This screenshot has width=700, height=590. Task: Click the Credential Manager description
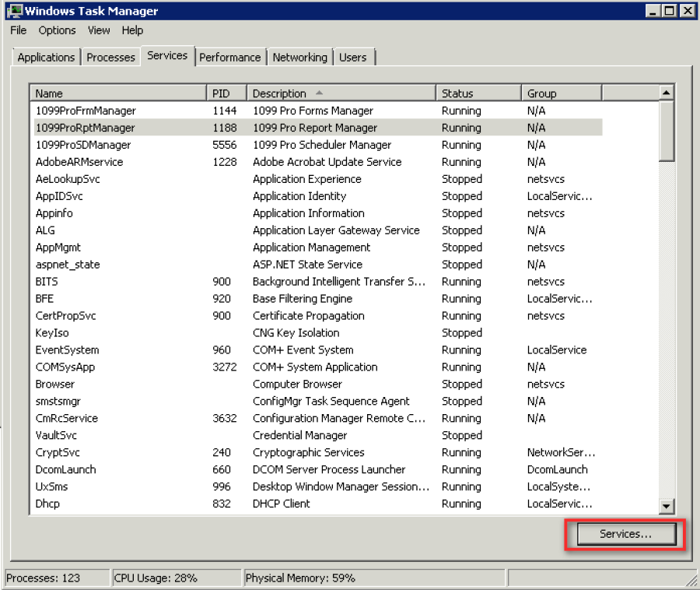click(x=299, y=435)
